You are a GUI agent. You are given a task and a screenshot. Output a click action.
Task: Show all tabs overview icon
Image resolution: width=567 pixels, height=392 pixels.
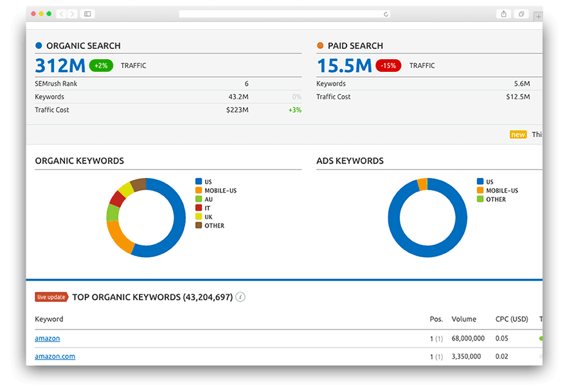521,13
